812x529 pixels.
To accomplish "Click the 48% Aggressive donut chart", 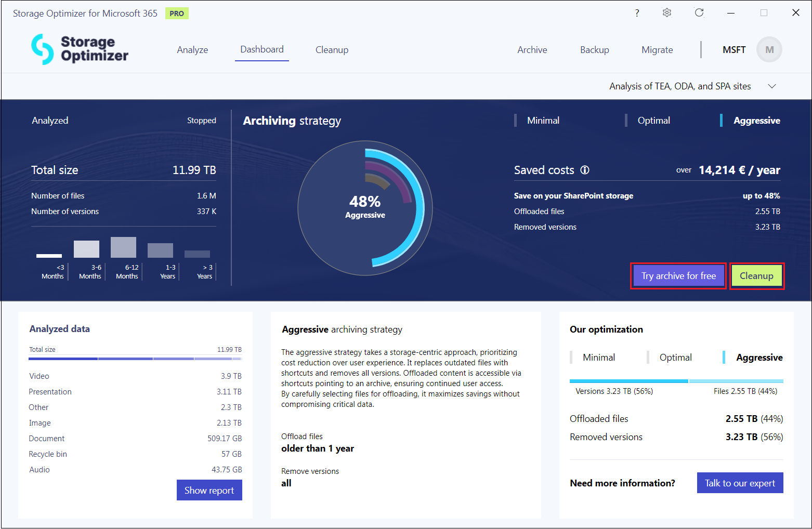I will pyautogui.click(x=365, y=208).
